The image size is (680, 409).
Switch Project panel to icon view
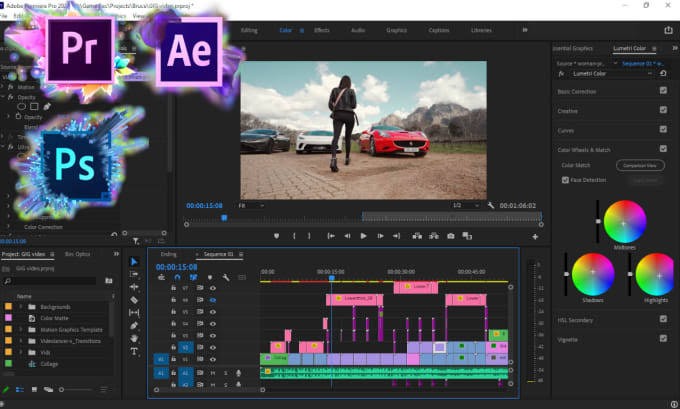(34, 389)
